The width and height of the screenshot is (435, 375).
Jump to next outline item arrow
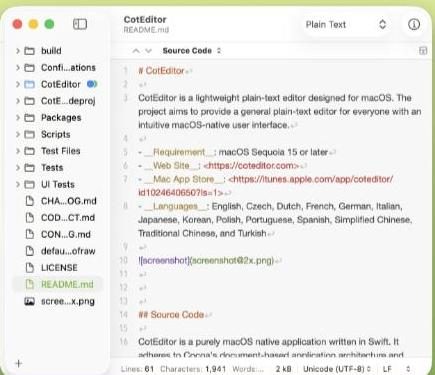(x=149, y=51)
